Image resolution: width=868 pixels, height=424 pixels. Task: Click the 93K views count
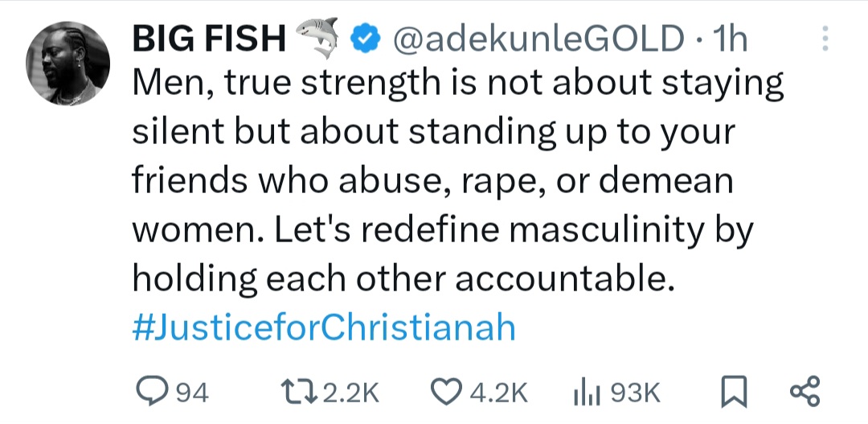(x=635, y=393)
